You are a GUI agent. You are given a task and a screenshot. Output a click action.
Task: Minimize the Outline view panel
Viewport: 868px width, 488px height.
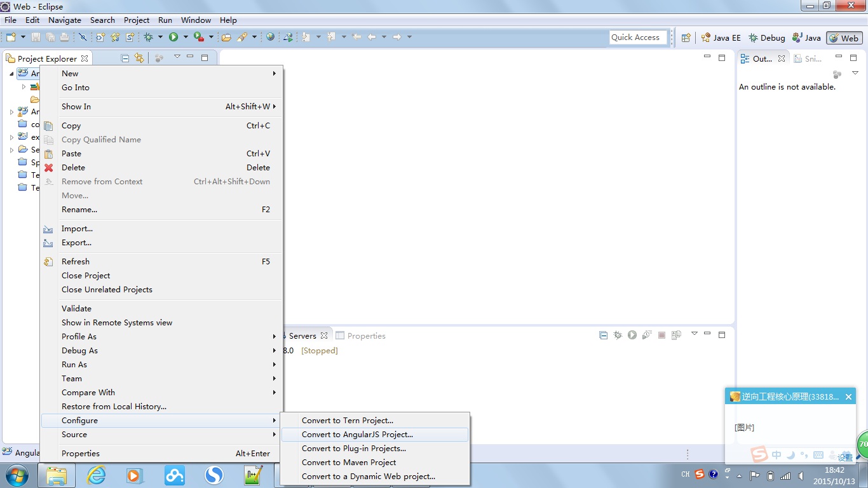(x=838, y=57)
